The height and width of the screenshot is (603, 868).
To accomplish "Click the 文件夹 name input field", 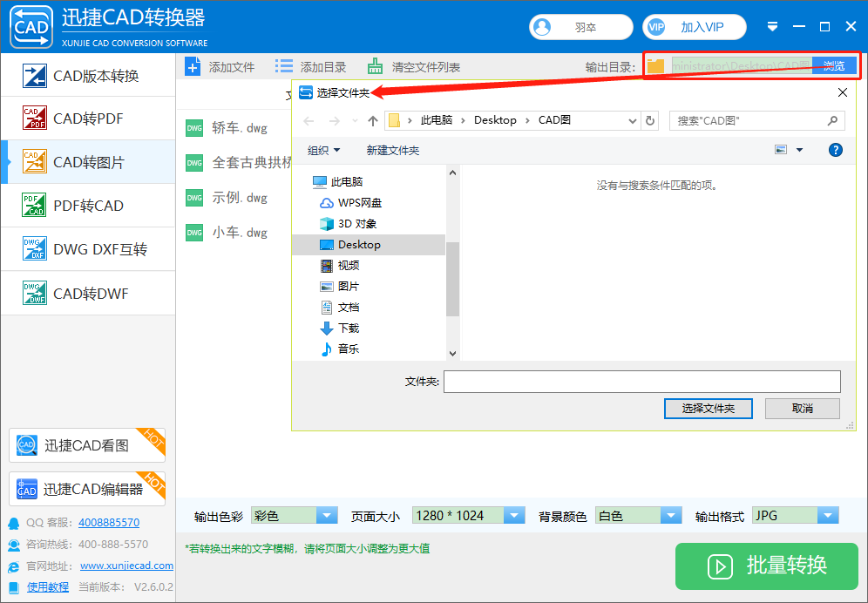I will pyautogui.click(x=642, y=382).
